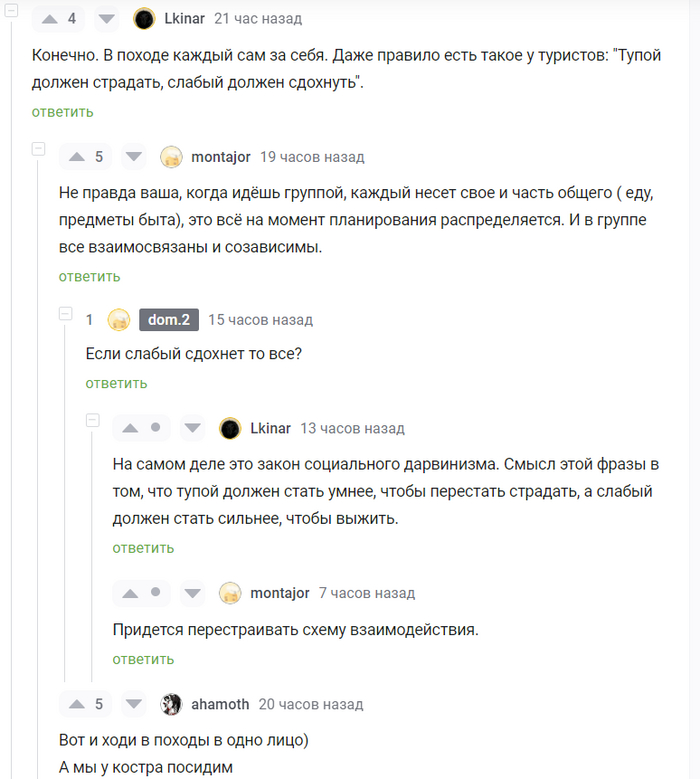Click the dom.2 username badge
Screen dimensions: 700x779
169,320
